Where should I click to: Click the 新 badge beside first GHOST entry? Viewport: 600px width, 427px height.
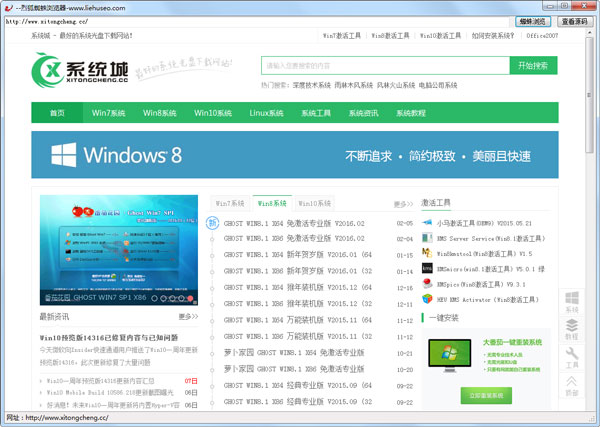(212, 223)
